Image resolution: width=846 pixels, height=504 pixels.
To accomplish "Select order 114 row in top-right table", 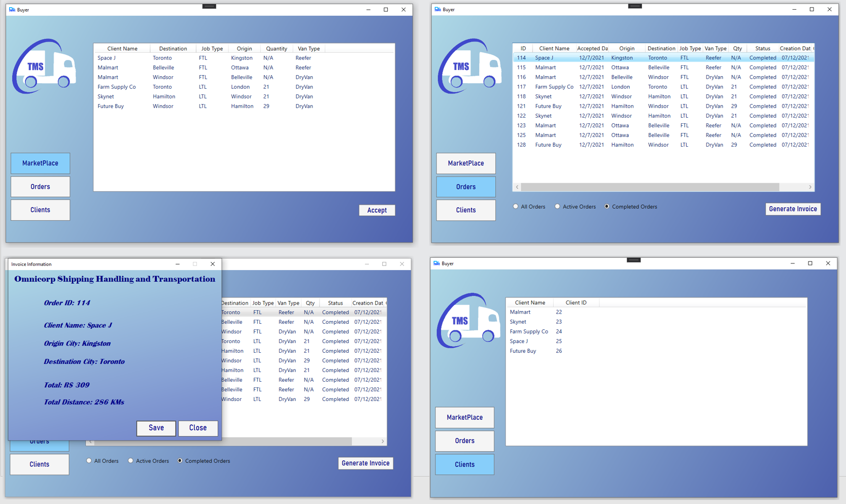I will click(x=663, y=58).
